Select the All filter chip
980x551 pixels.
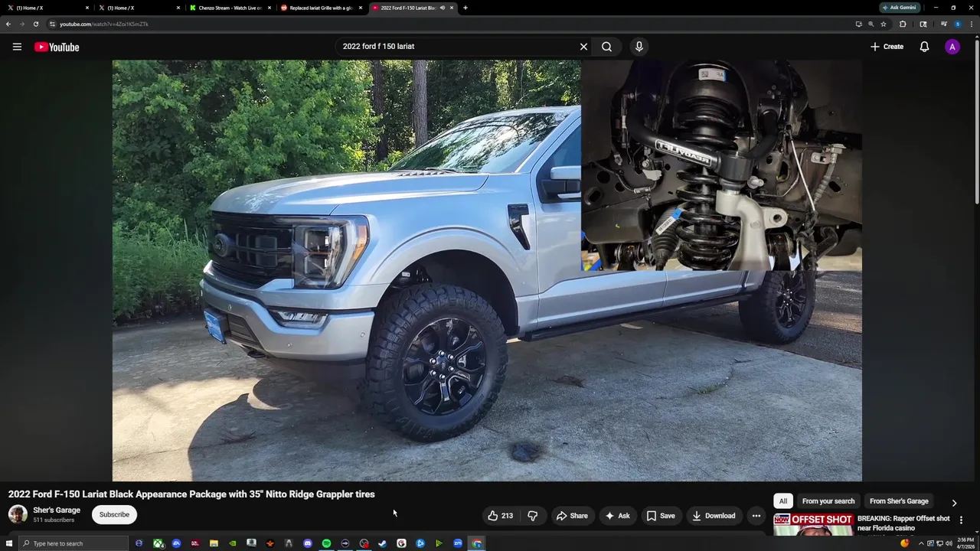point(782,501)
